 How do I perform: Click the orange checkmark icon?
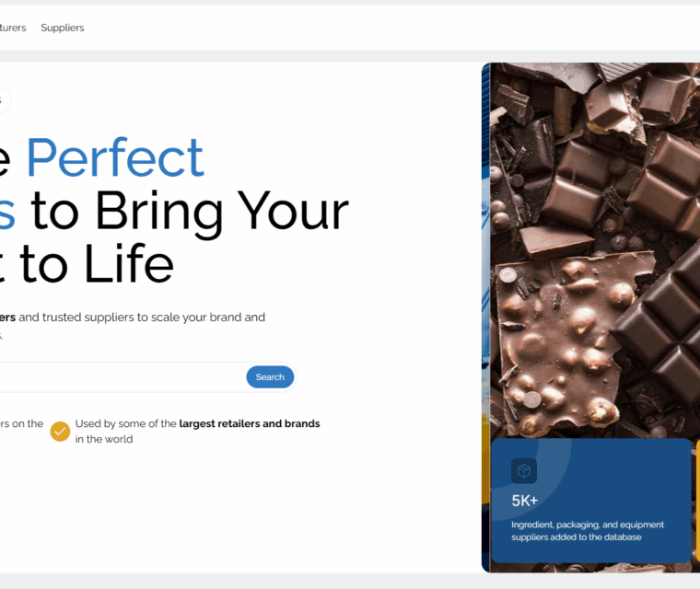(x=60, y=431)
